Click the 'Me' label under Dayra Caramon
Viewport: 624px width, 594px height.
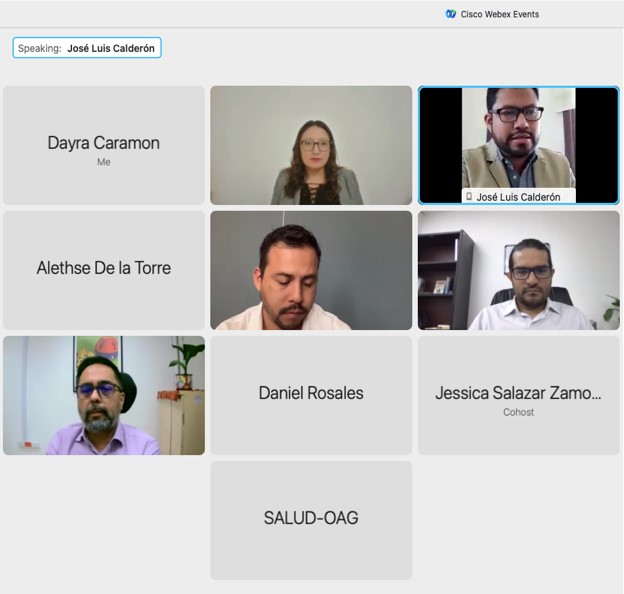click(104, 162)
